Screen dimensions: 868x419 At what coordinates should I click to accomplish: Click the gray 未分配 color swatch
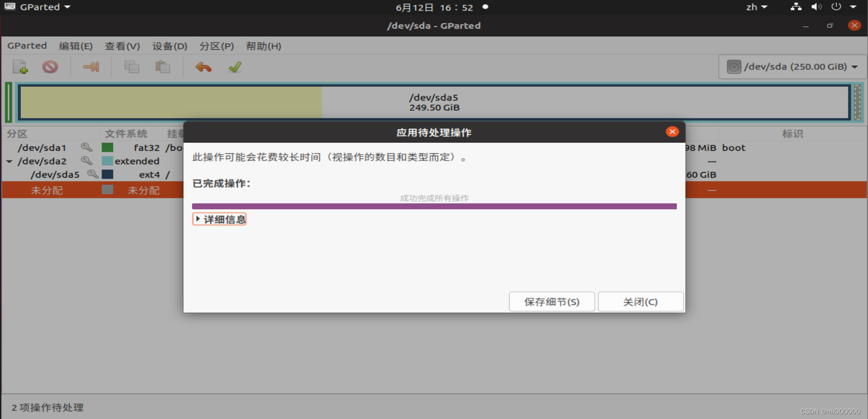point(107,190)
